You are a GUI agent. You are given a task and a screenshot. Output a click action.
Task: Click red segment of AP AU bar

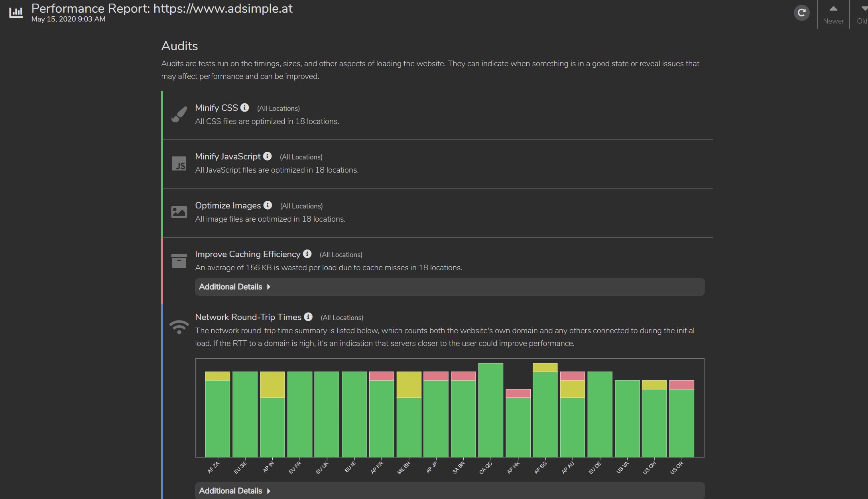572,376
